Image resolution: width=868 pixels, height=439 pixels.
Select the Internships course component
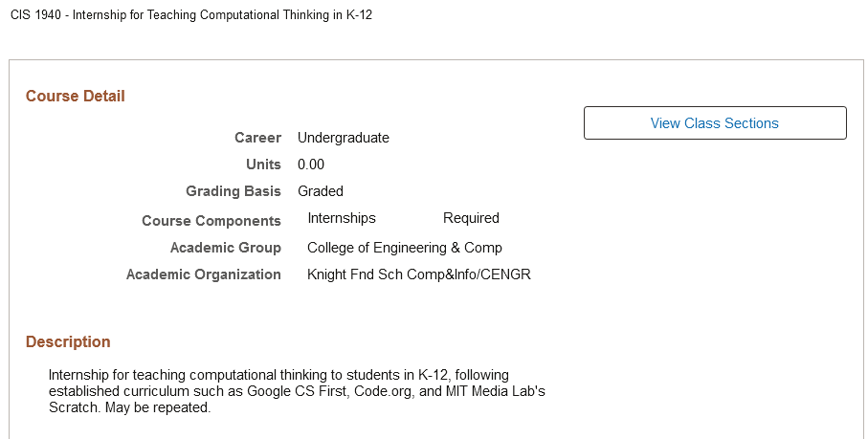tap(342, 218)
